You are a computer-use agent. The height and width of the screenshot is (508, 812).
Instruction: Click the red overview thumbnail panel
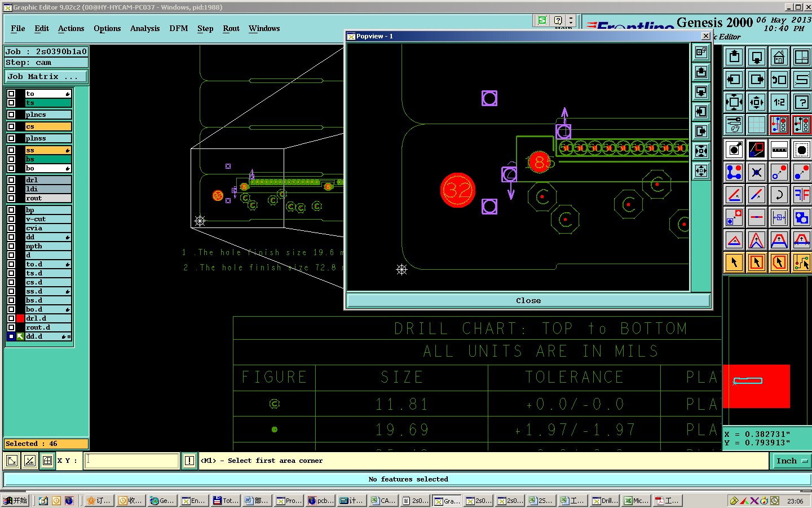pos(756,386)
